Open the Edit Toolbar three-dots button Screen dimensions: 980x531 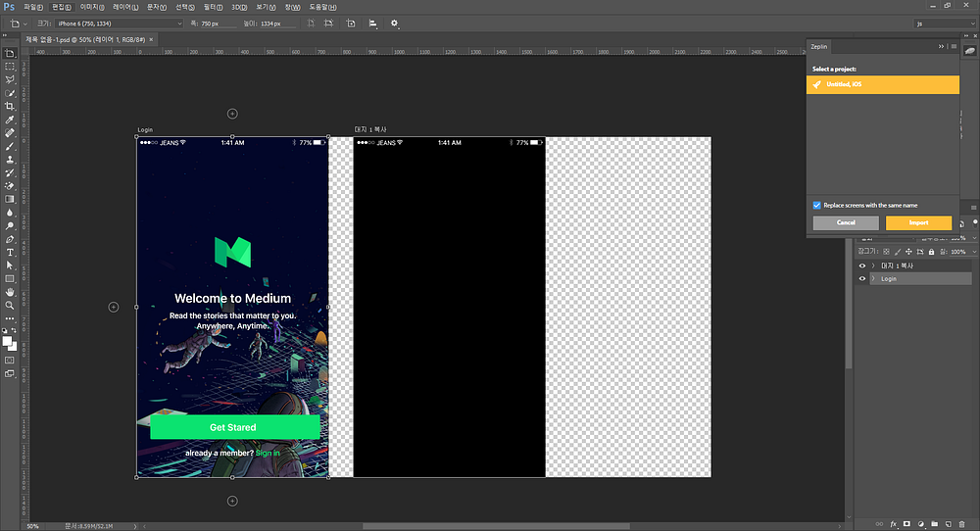(x=10, y=318)
